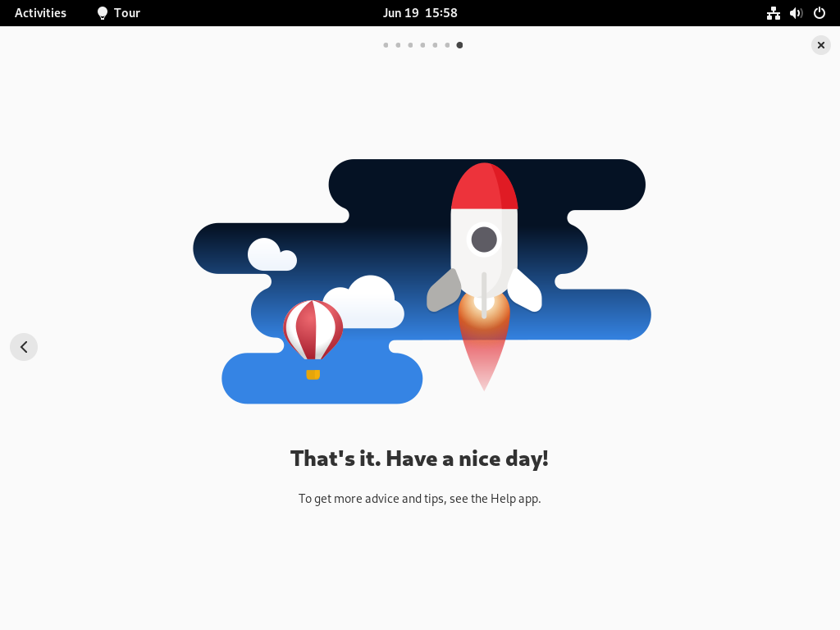Viewport: 840px width, 630px height.
Task: Jump to fifth page indicator dot
Action: pyautogui.click(x=435, y=45)
